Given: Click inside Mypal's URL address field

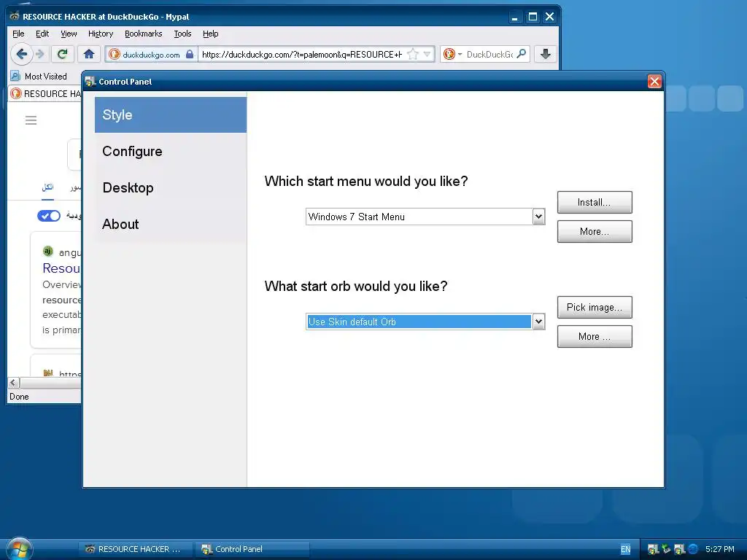Looking at the screenshot, I should point(302,54).
